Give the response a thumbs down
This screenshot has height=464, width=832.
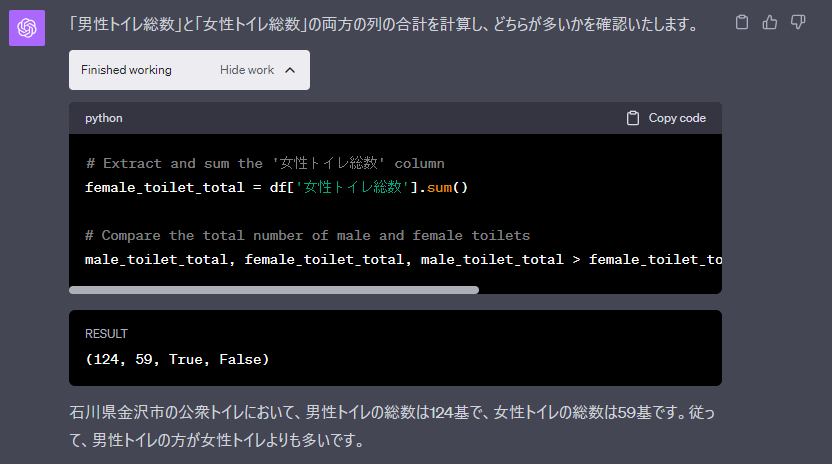798,22
